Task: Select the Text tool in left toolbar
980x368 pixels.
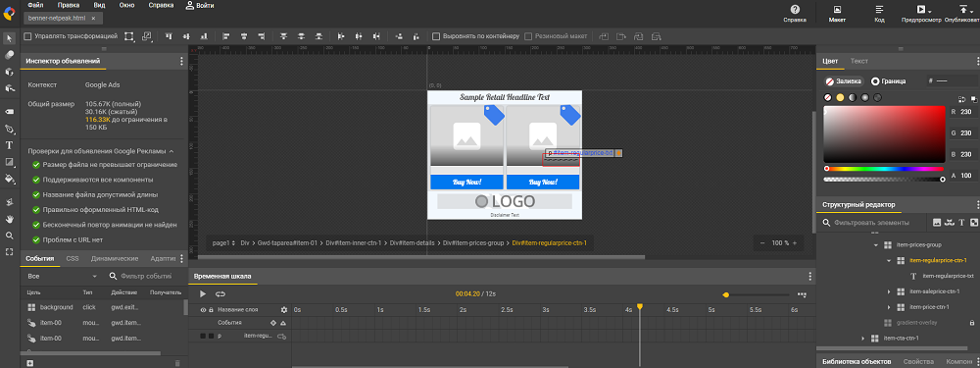Action: (x=10, y=145)
